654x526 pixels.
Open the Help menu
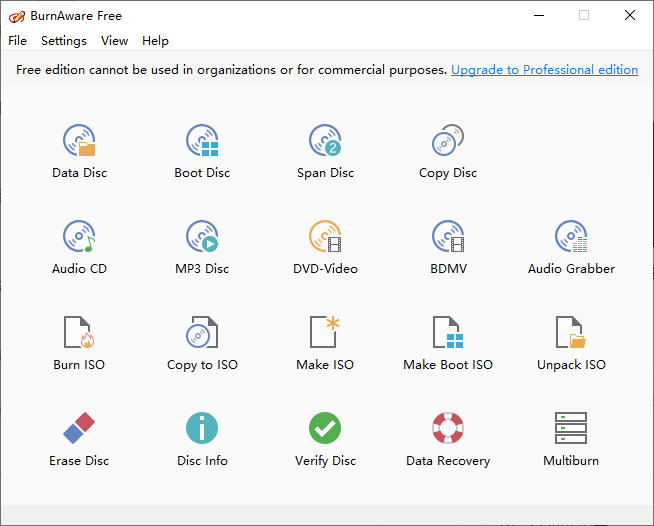[155, 41]
